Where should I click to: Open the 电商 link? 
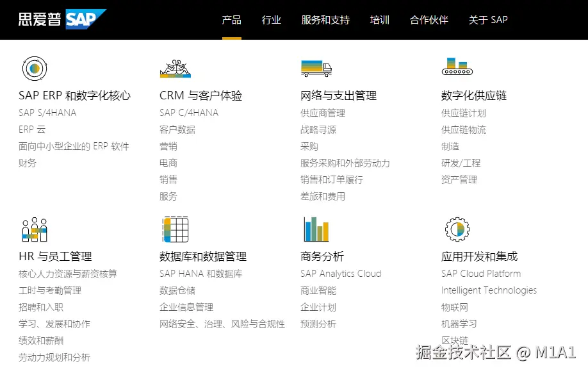click(x=168, y=163)
